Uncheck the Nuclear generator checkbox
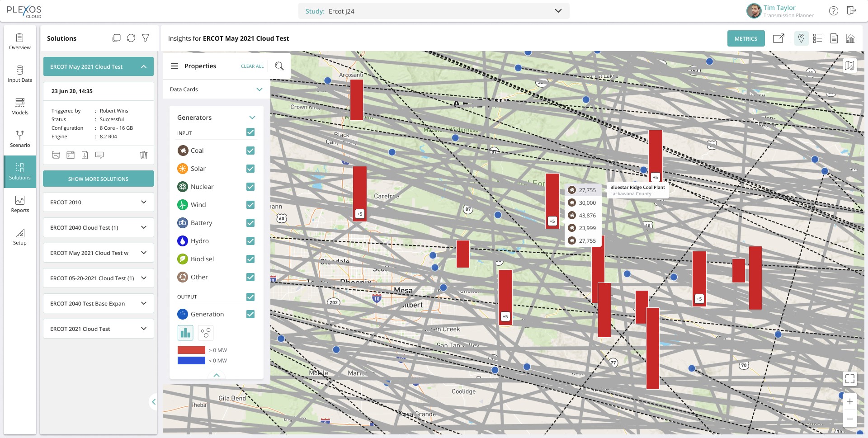This screenshot has width=868, height=438. pos(250,187)
